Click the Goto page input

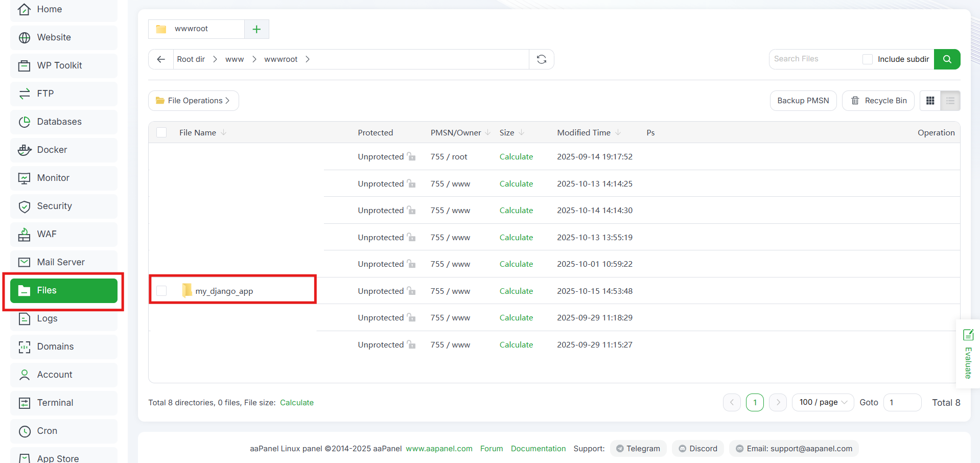tap(902, 402)
